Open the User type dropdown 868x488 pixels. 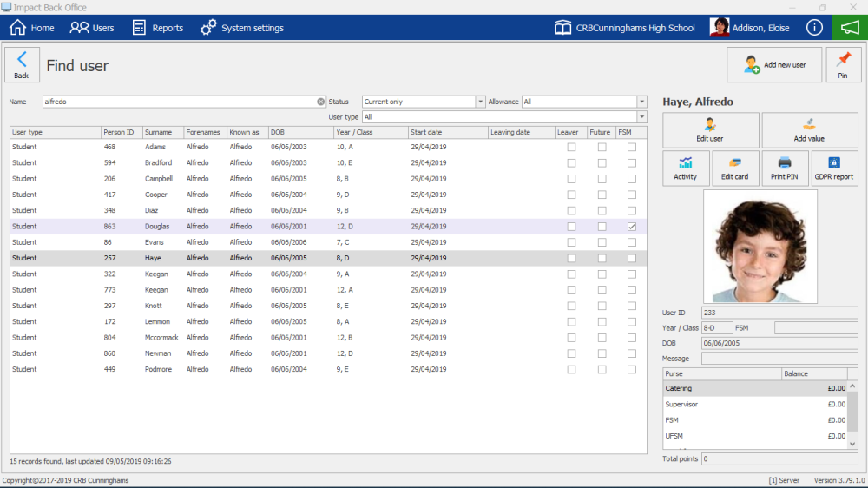(x=641, y=117)
